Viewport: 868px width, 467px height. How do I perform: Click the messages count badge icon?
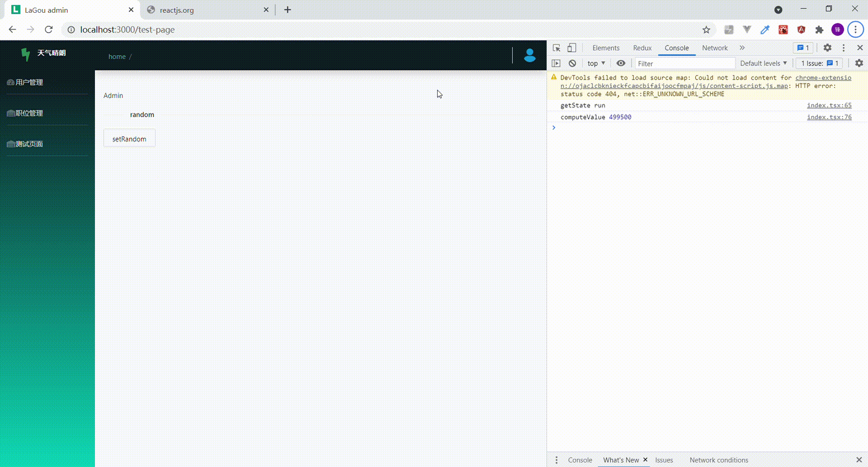[x=803, y=48]
